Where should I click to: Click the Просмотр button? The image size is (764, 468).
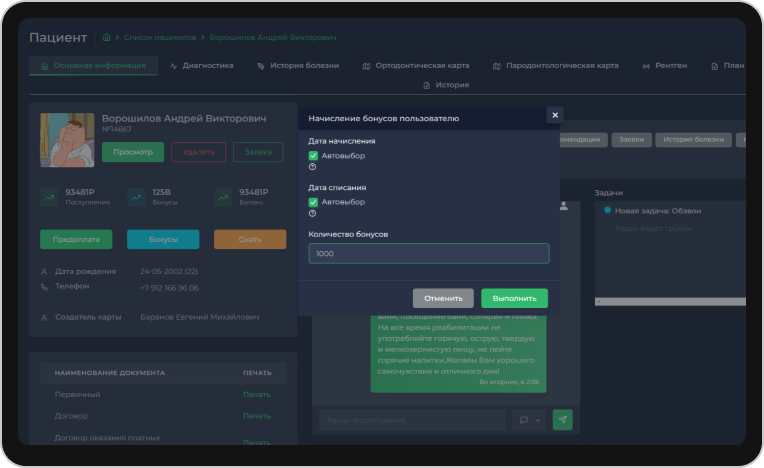133,152
